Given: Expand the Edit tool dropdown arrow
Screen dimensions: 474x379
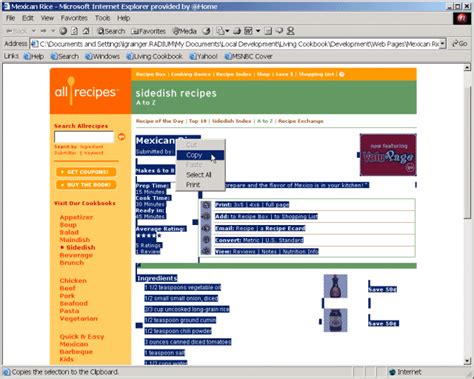Looking at the screenshot, I should (258, 31).
